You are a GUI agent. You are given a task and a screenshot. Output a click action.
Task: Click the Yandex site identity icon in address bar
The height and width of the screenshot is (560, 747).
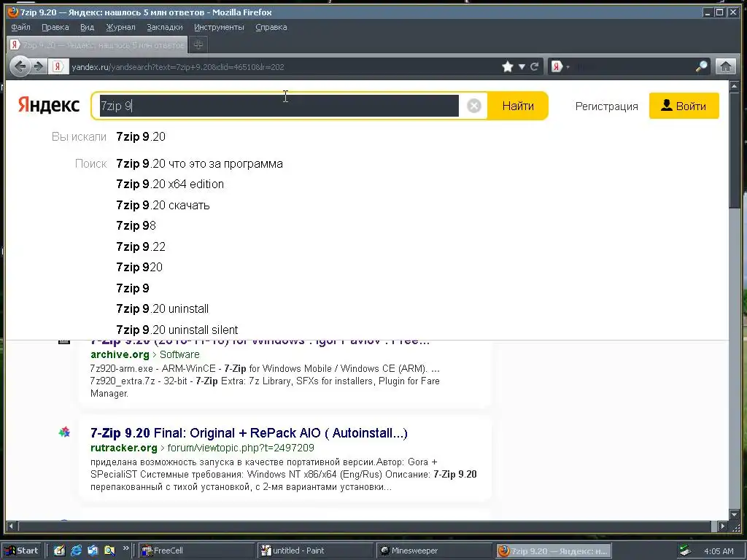(x=58, y=66)
